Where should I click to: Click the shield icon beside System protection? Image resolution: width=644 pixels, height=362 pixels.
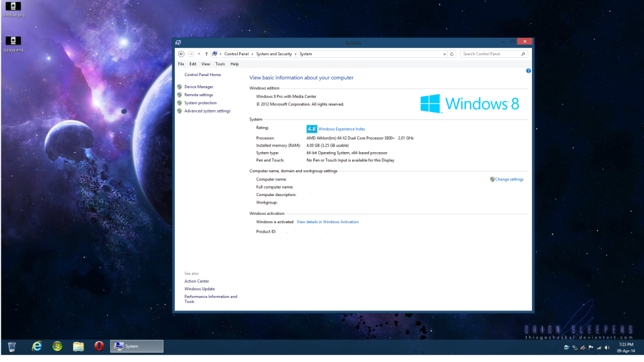(179, 103)
